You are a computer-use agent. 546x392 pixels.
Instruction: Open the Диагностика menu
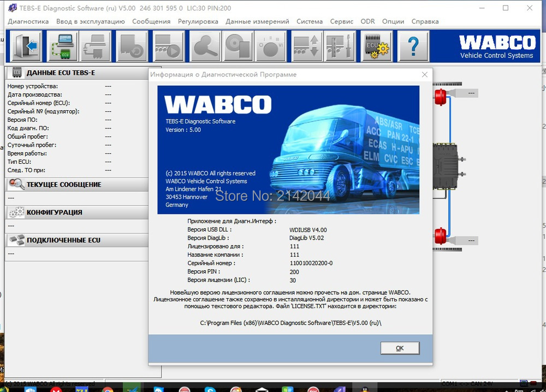[28, 21]
